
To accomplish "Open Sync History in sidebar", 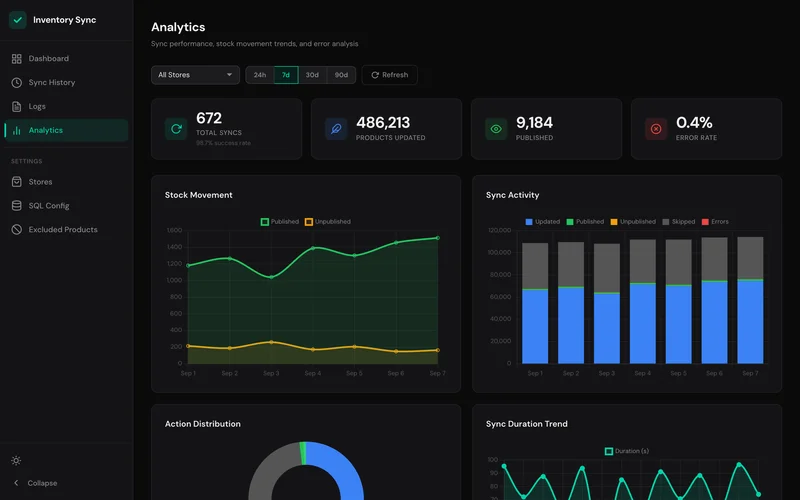I will point(66,83).
